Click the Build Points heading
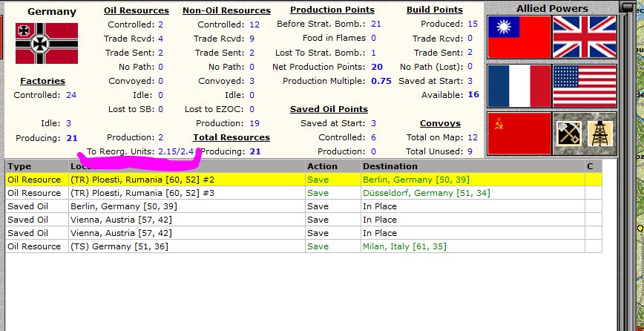The image size is (644, 331). click(435, 10)
